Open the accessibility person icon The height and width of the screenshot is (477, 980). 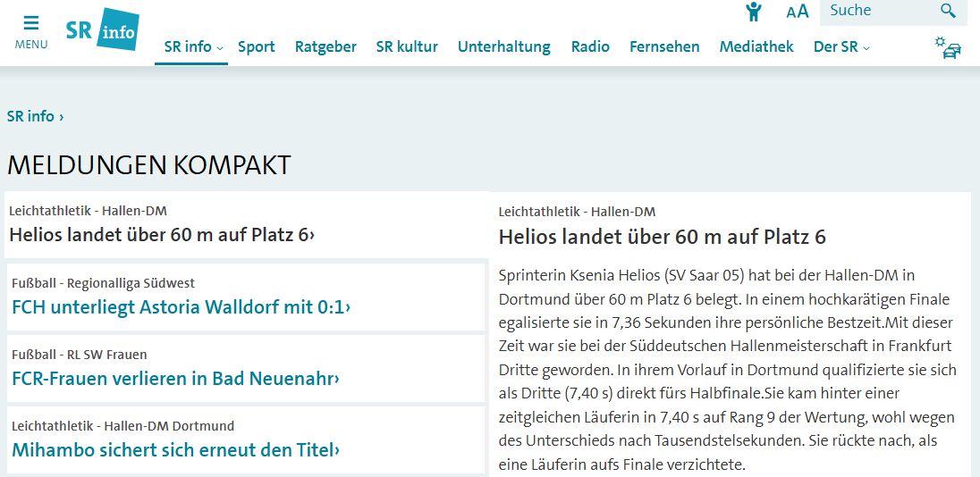click(x=754, y=12)
